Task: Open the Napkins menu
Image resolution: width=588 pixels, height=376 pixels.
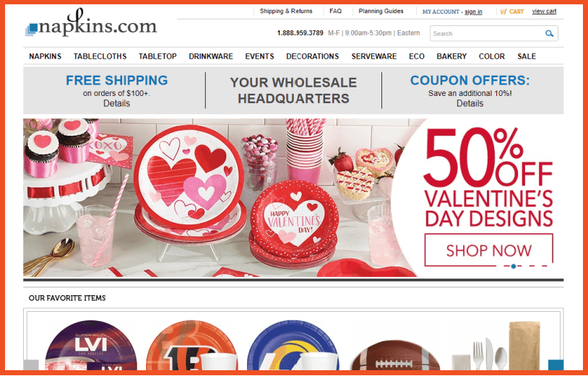Action: (45, 56)
